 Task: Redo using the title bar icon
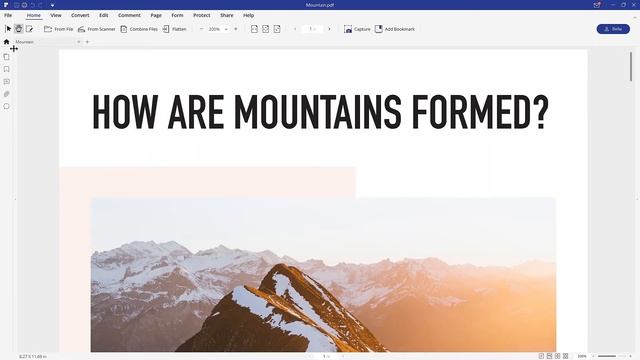tap(40, 5)
